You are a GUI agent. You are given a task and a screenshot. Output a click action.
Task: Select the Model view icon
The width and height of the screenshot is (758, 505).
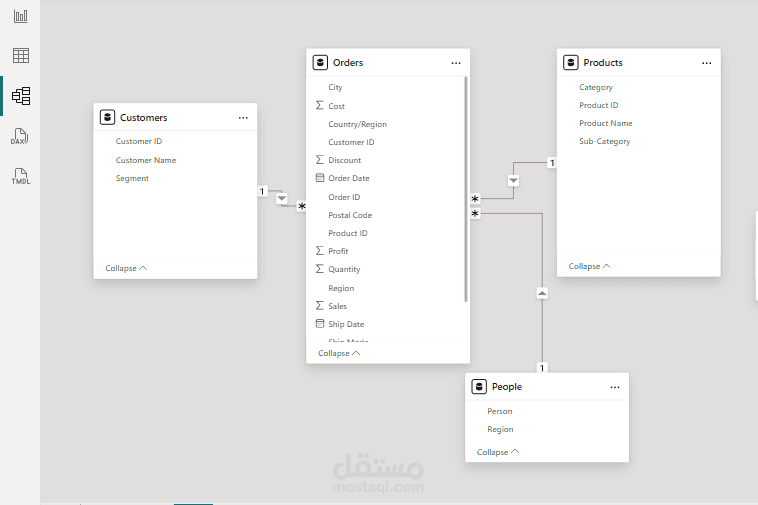[x=20, y=96]
